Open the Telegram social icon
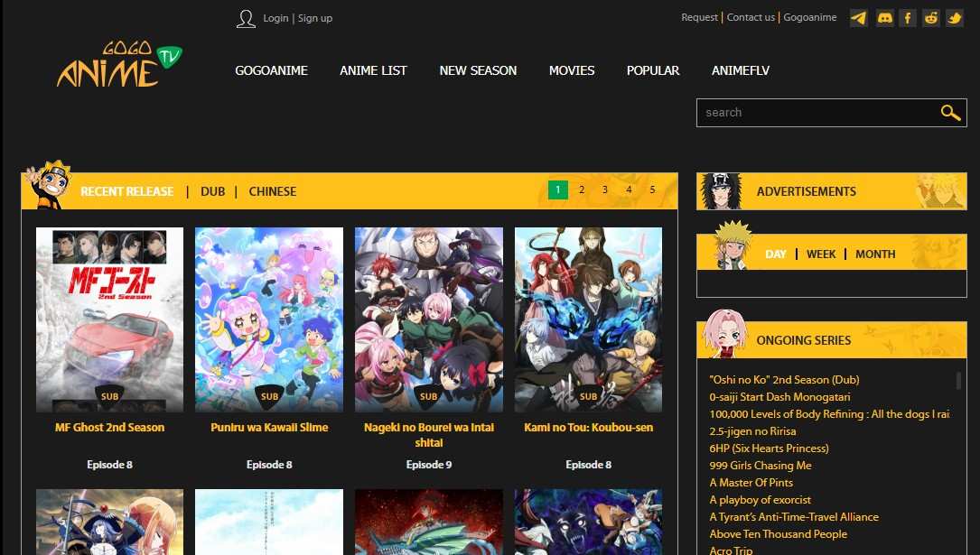This screenshot has width=980, height=555. pyautogui.click(x=858, y=18)
